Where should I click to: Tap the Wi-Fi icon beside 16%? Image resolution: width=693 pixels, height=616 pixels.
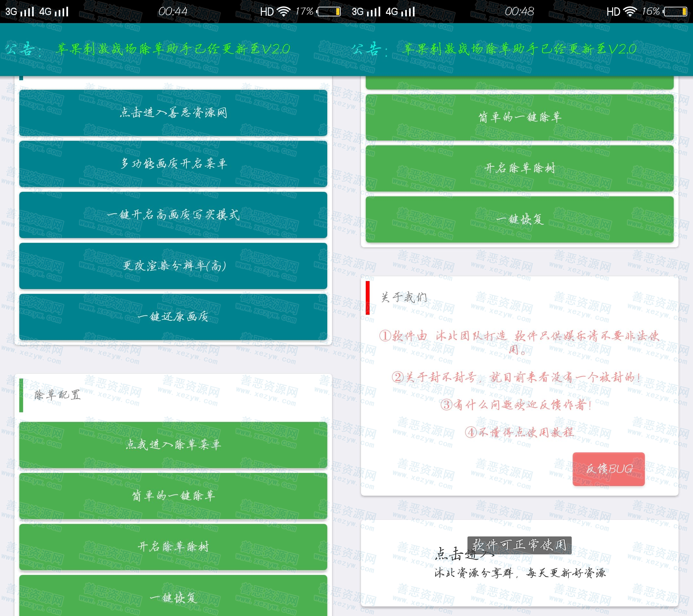630,12
